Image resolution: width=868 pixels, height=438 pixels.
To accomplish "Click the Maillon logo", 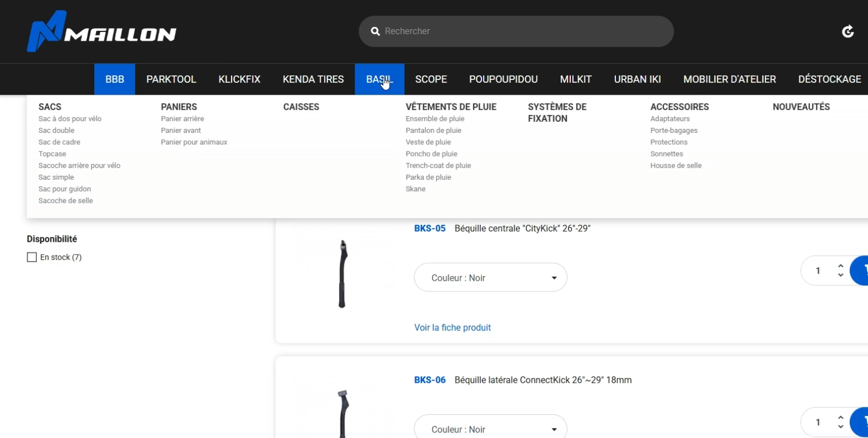I will 102,31.
